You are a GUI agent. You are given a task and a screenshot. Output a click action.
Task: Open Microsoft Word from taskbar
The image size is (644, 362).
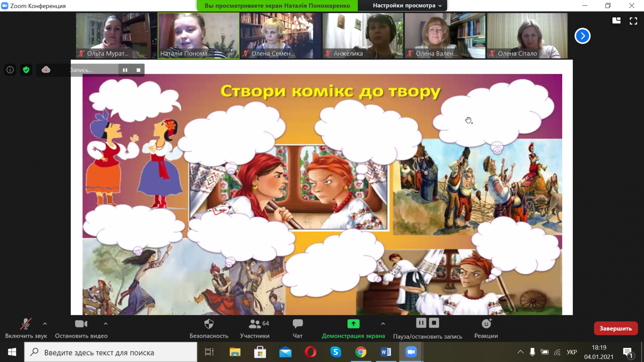click(x=386, y=352)
